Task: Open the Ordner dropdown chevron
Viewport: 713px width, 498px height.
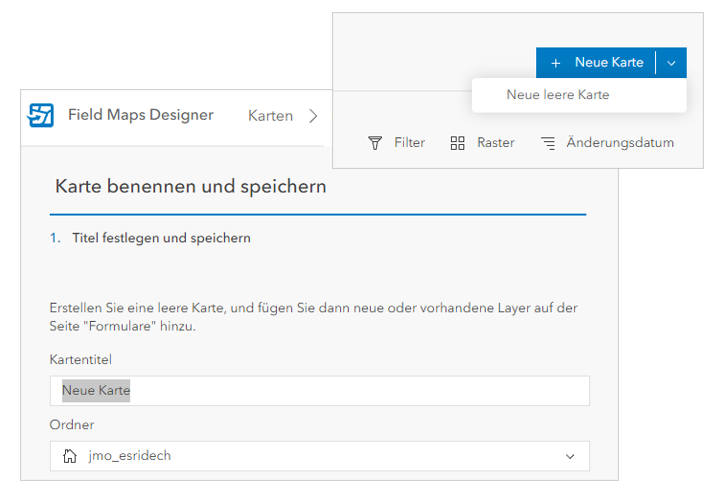Action: tap(570, 456)
